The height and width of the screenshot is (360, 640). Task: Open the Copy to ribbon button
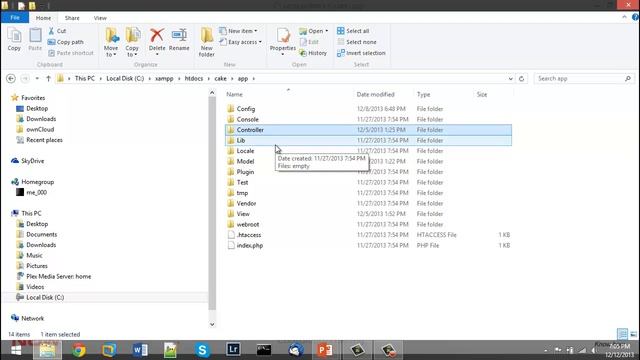click(132, 42)
